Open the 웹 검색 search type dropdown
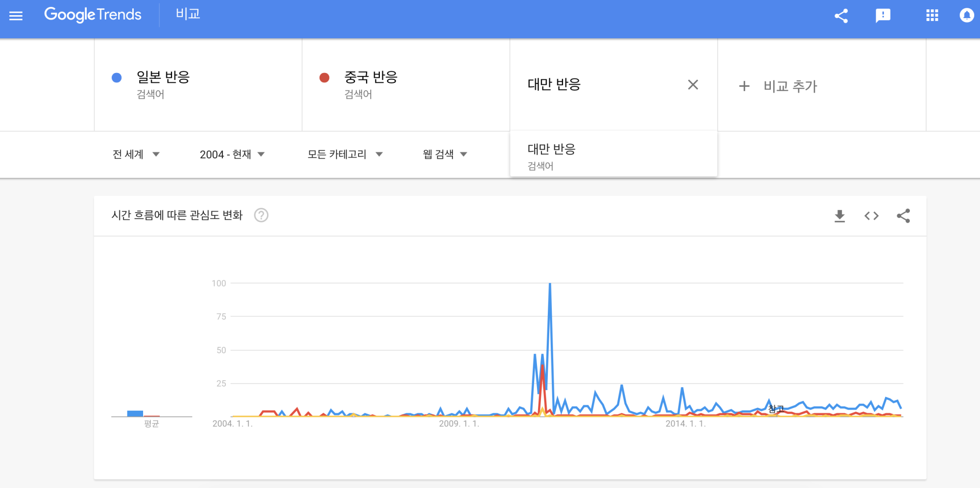 [444, 154]
